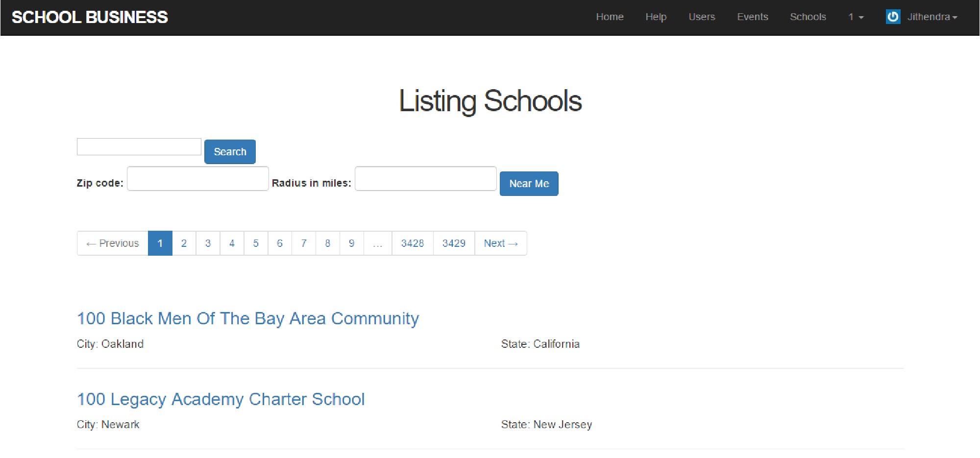Select Schools in the top navigation

pyautogui.click(x=808, y=17)
